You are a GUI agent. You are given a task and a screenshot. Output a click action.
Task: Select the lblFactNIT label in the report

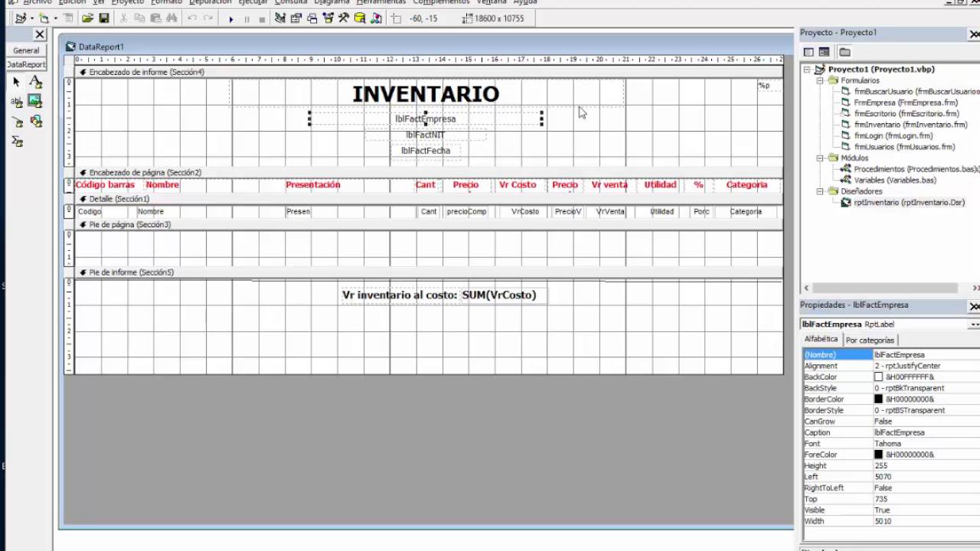pos(426,135)
